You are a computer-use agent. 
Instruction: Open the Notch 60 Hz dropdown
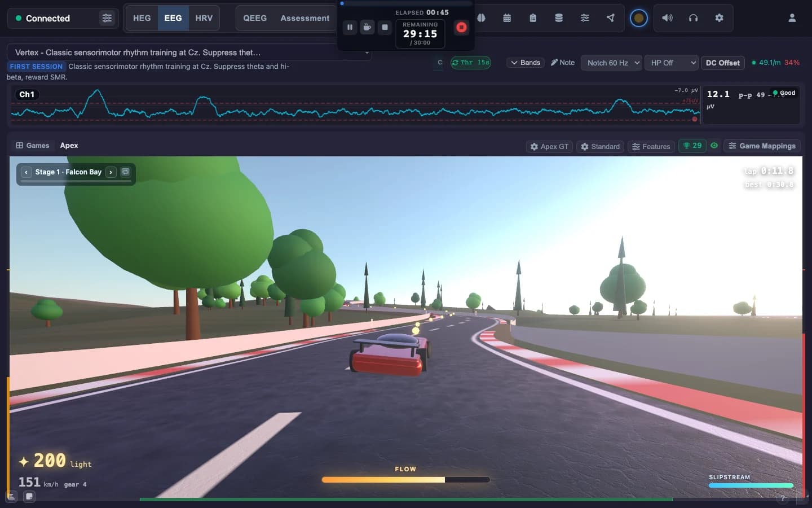[x=611, y=63]
